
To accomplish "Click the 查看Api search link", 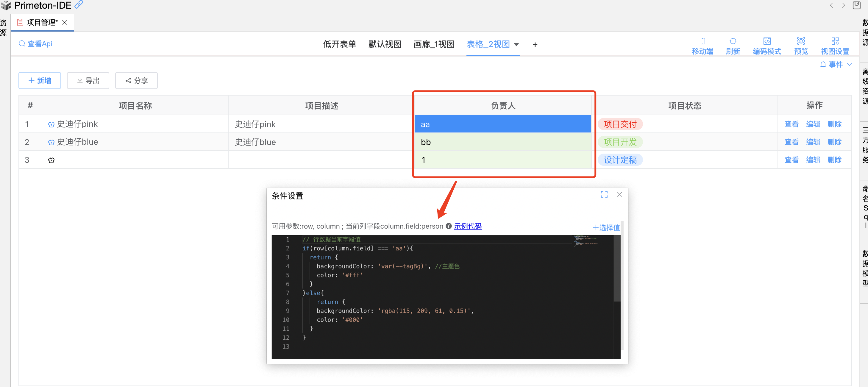I will point(36,44).
